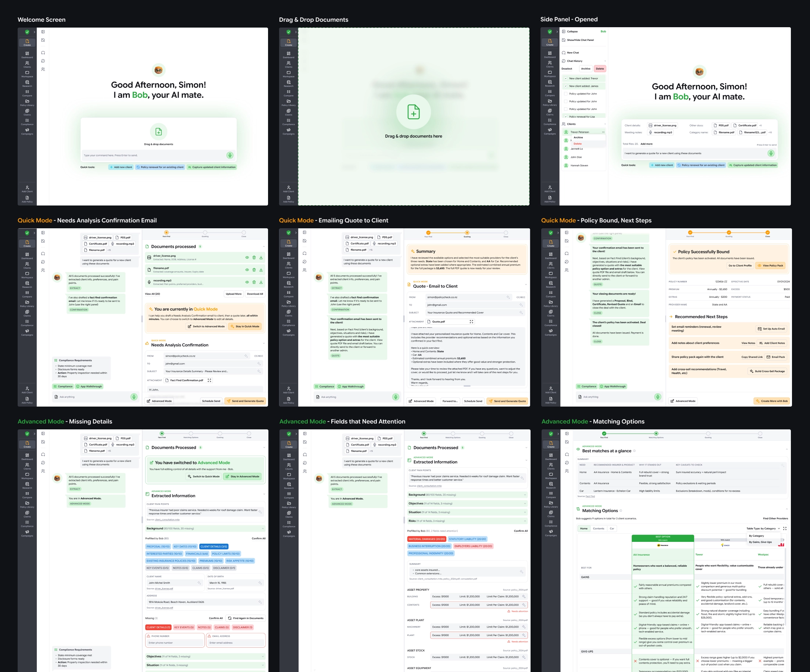
Task: Open three-dots menu beside Trevor Peterson
Action: [x=603, y=132]
